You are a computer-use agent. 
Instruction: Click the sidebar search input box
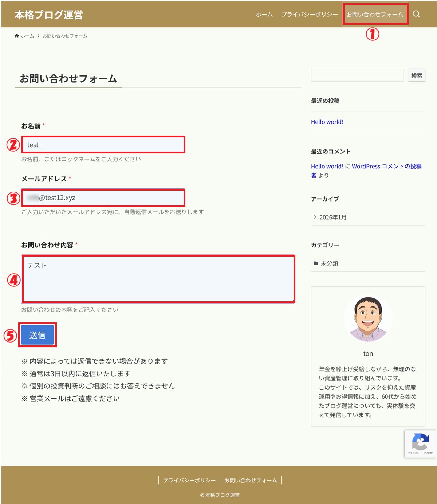tap(357, 75)
